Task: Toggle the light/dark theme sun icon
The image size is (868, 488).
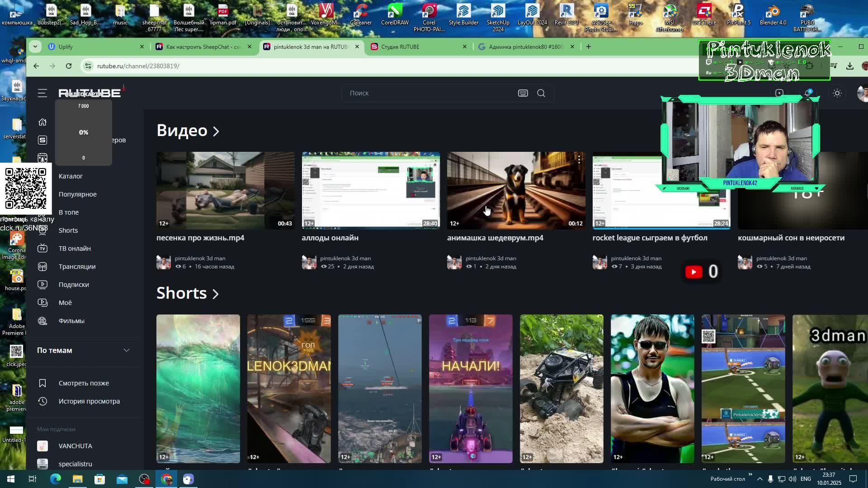Action: (x=837, y=93)
